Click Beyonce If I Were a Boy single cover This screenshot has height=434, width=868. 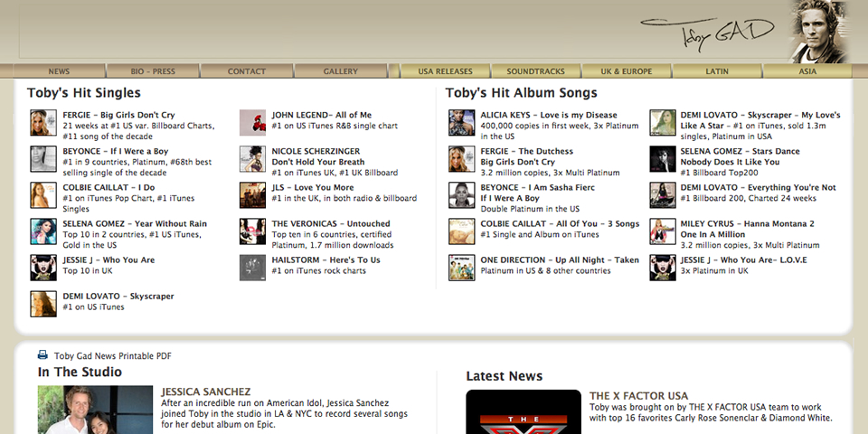43,159
